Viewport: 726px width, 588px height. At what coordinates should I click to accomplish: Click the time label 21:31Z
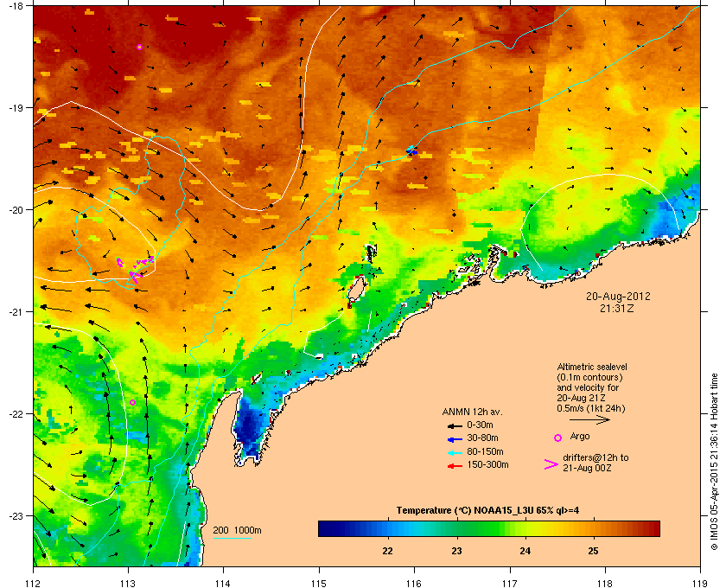point(617,308)
